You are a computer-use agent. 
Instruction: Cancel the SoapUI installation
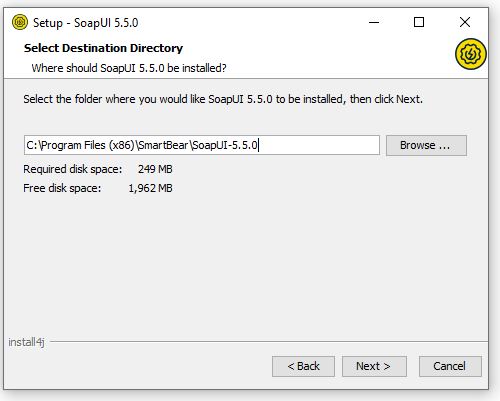(450, 366)
